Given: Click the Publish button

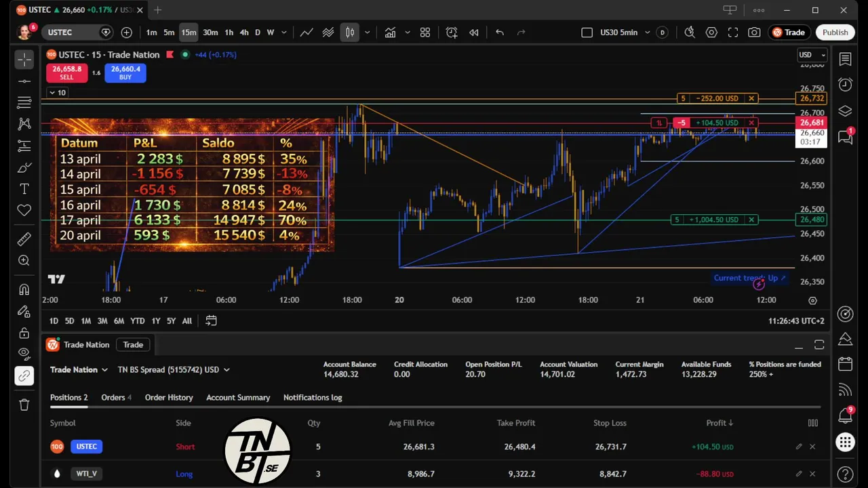Looking at the screenshot, I should tap(835, 33).
